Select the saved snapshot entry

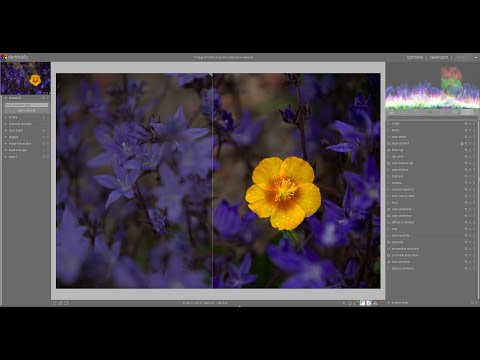pyautogui.click(x=26, y=105)
